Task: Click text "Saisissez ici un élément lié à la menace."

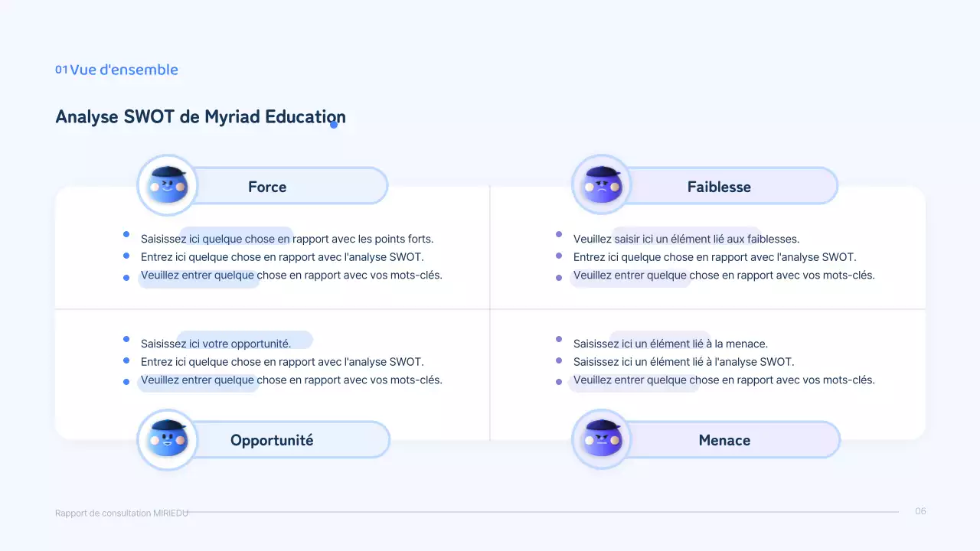Action: click(670, 344)
